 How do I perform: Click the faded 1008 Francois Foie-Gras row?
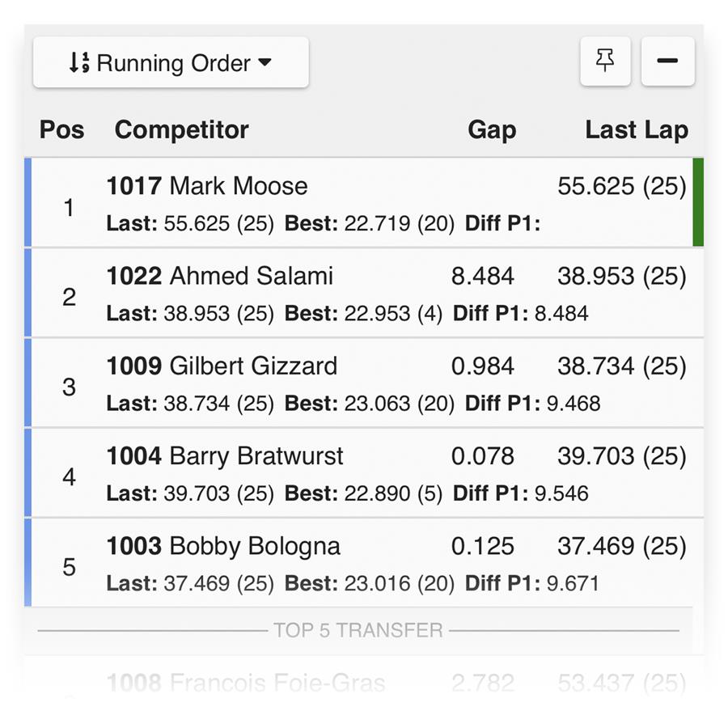364,683
